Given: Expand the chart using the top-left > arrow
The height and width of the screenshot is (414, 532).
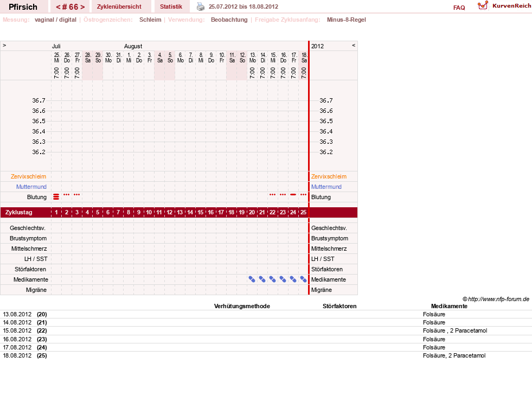Looking at the screenshot, I should [4, 45].
